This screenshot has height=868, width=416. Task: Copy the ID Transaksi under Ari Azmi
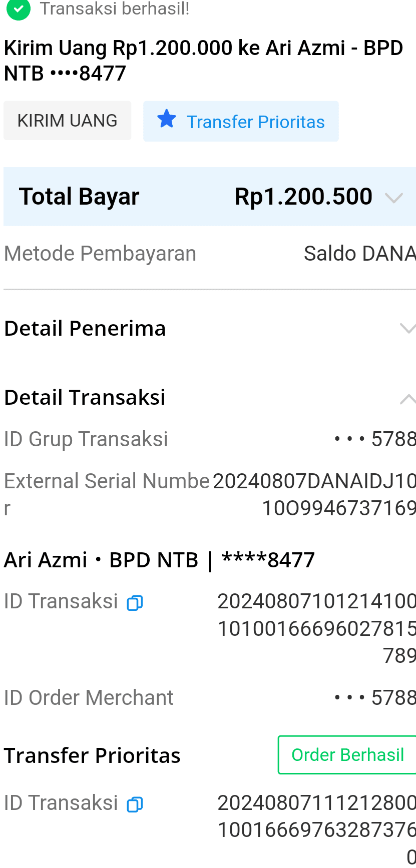135,603
